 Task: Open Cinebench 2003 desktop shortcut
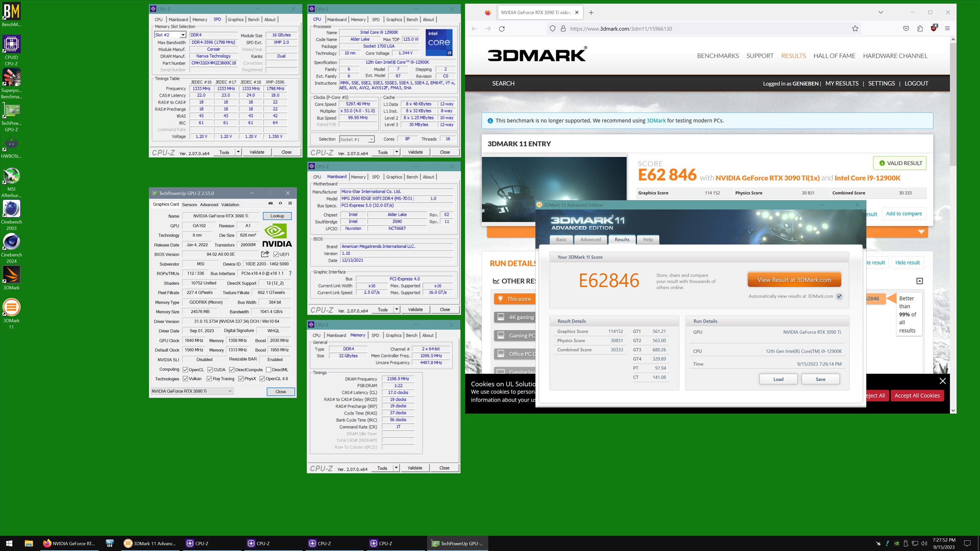11,215
